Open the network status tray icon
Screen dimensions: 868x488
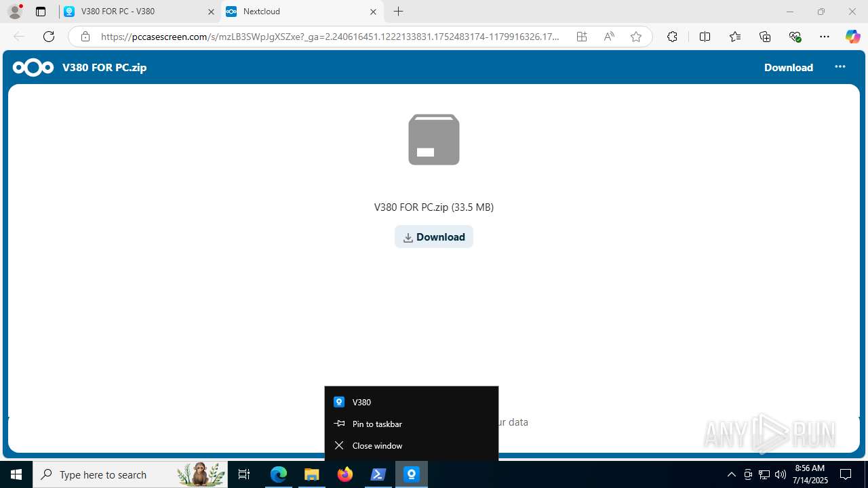[764, 474]
